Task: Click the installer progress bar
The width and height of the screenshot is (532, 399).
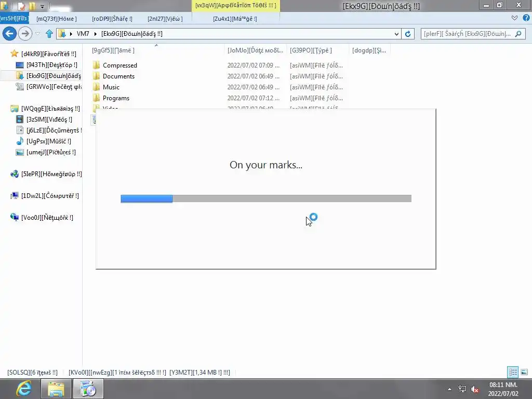Action: 266,198
